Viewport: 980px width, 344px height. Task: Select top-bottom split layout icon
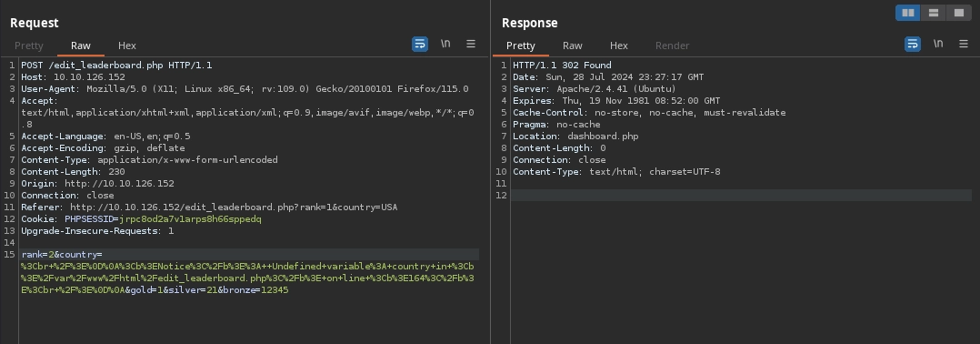(x=933, y=13)
